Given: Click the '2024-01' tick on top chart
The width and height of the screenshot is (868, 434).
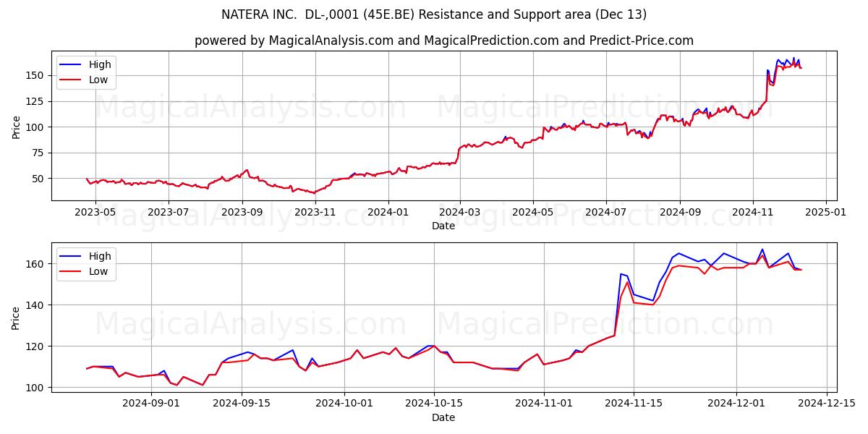Looking at the screenshot, I should click(x=388, y=212).
